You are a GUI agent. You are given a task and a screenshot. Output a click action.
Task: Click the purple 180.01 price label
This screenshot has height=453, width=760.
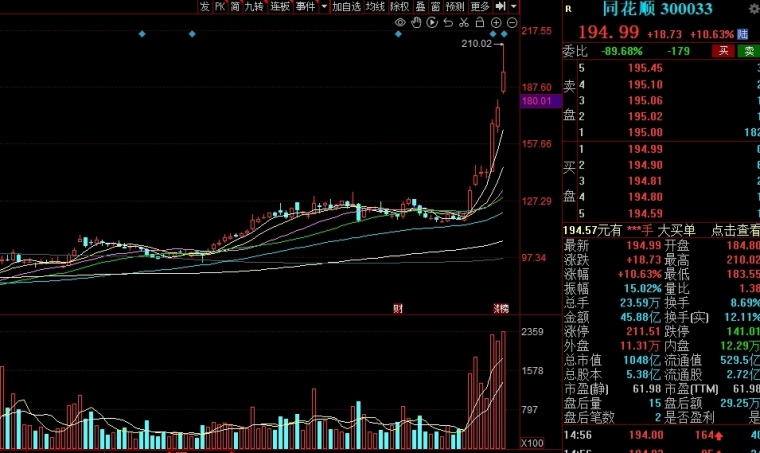(540, 101)
